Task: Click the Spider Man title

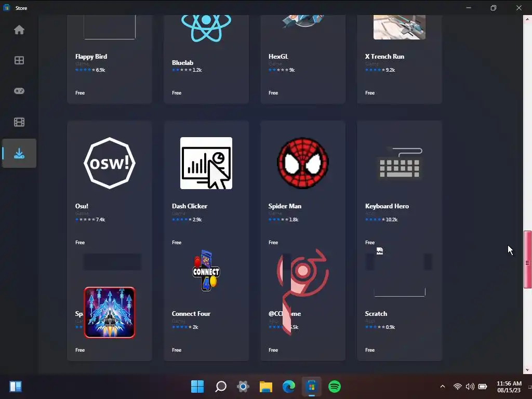Action: [x=285, y=206]
